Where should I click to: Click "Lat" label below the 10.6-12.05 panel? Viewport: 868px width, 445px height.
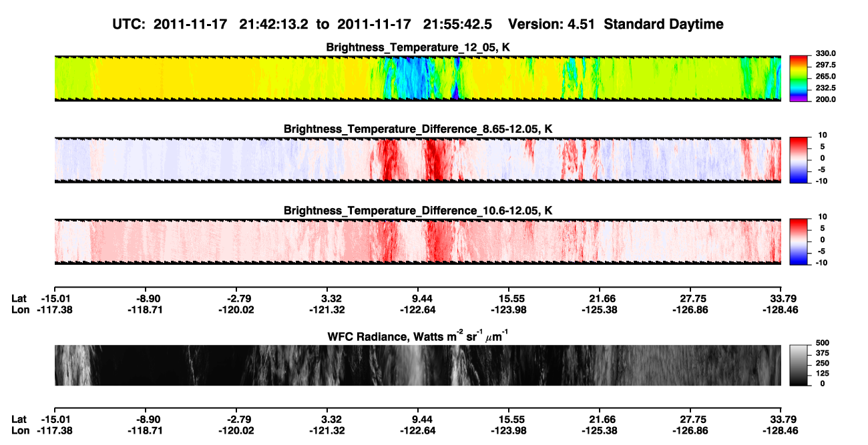click(x=19, y=299)
